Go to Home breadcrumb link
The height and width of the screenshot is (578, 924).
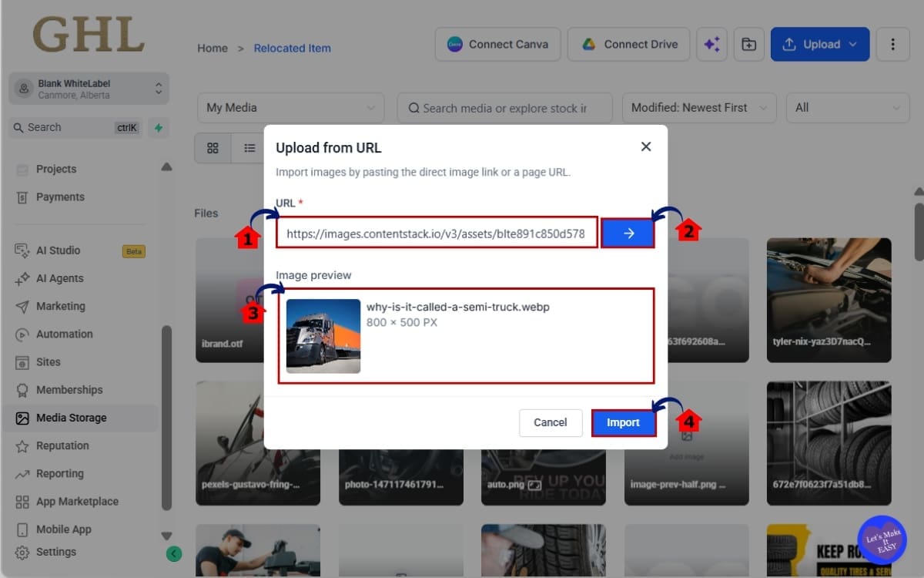213,48
